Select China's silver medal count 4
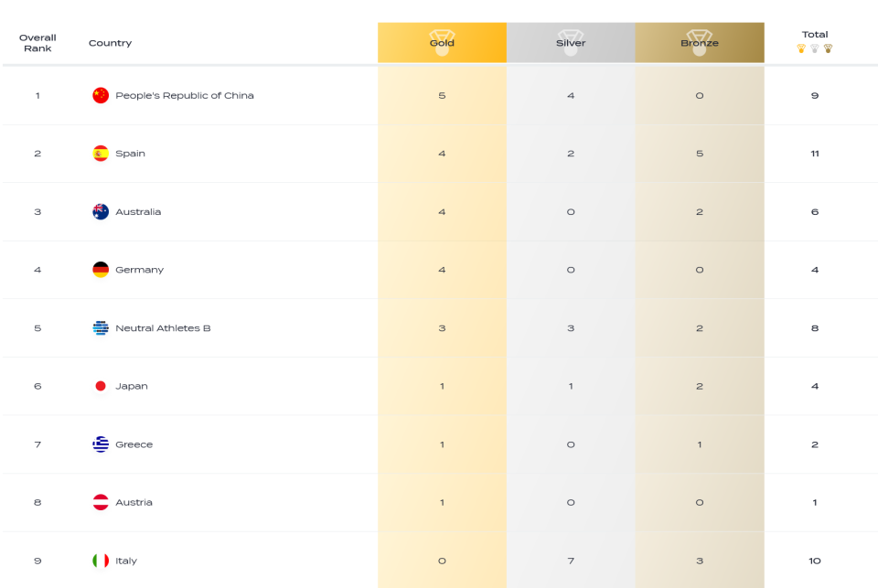 571,95
